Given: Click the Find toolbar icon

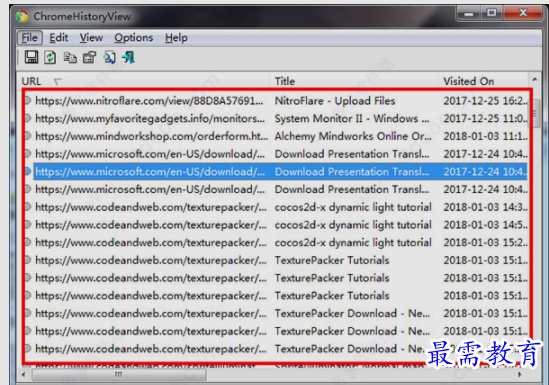Looking at the screenshot, I should [x=109, y=57].
